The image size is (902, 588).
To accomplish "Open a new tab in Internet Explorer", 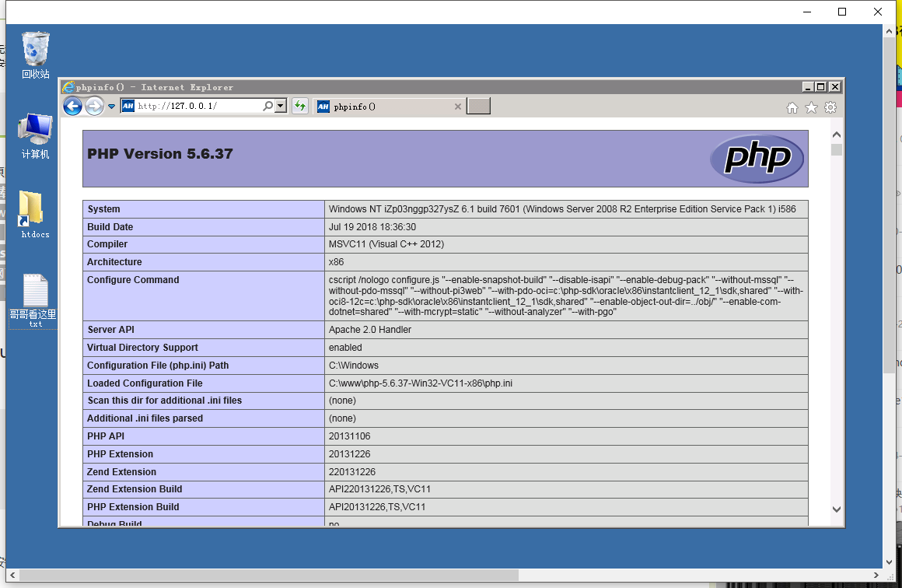I will (479, 107).
